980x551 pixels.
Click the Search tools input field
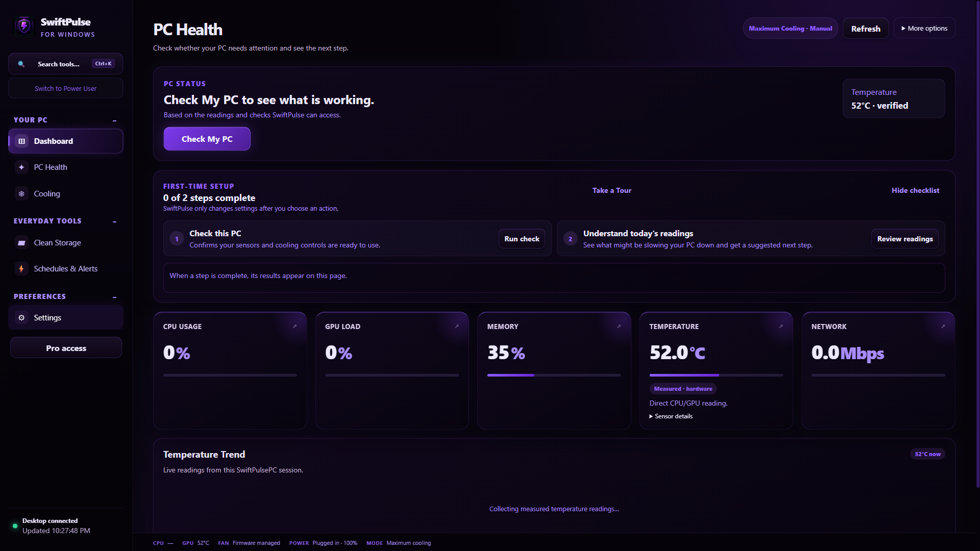(65, 64)
